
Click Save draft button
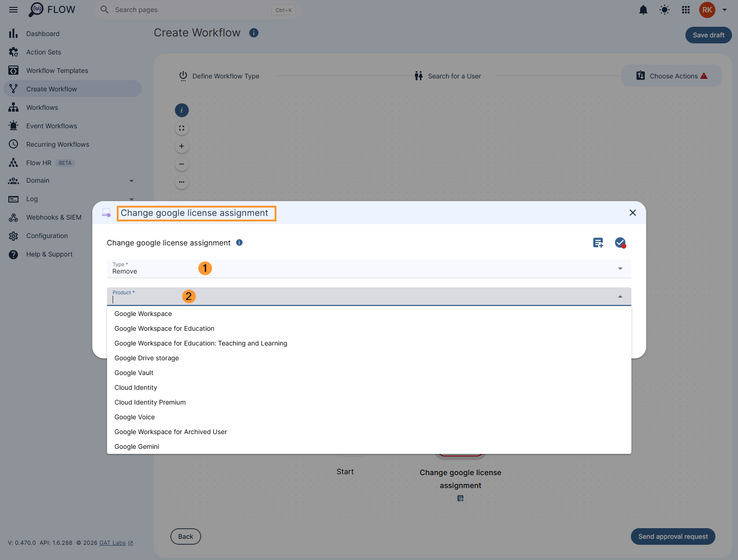708,35
